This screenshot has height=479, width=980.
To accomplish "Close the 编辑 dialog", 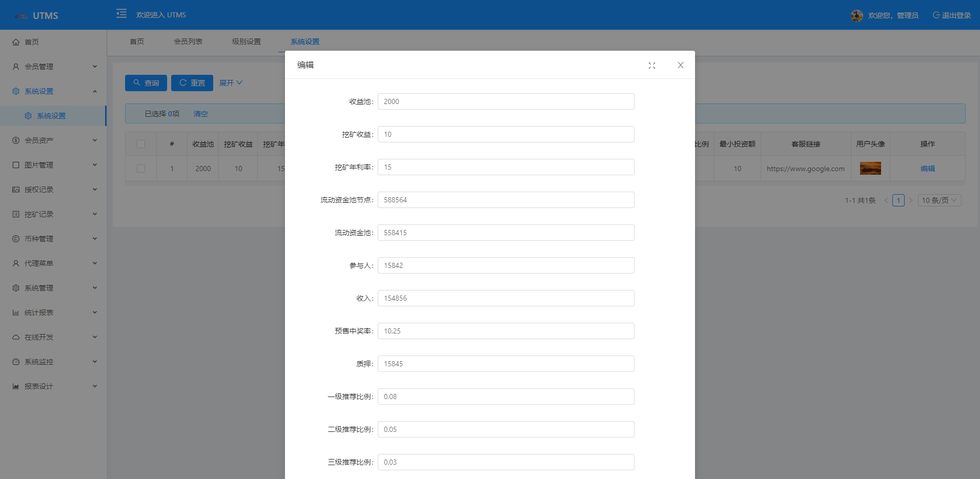I will pyautogui.click(x=680, y=65).
